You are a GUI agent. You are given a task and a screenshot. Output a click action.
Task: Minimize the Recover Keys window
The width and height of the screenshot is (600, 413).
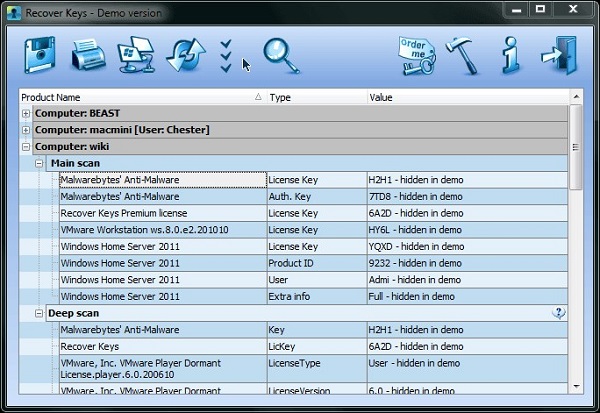pyautogui.click(x=516, y=10)
